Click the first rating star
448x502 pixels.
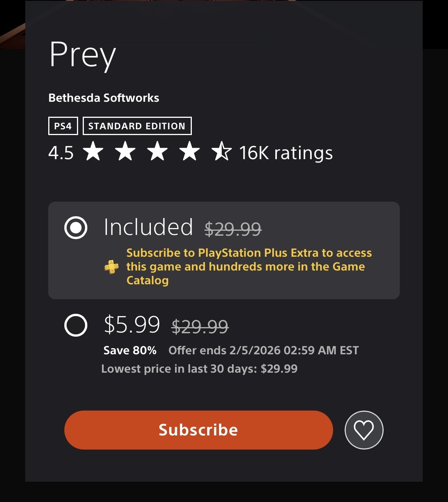click(x=93, y=152)
